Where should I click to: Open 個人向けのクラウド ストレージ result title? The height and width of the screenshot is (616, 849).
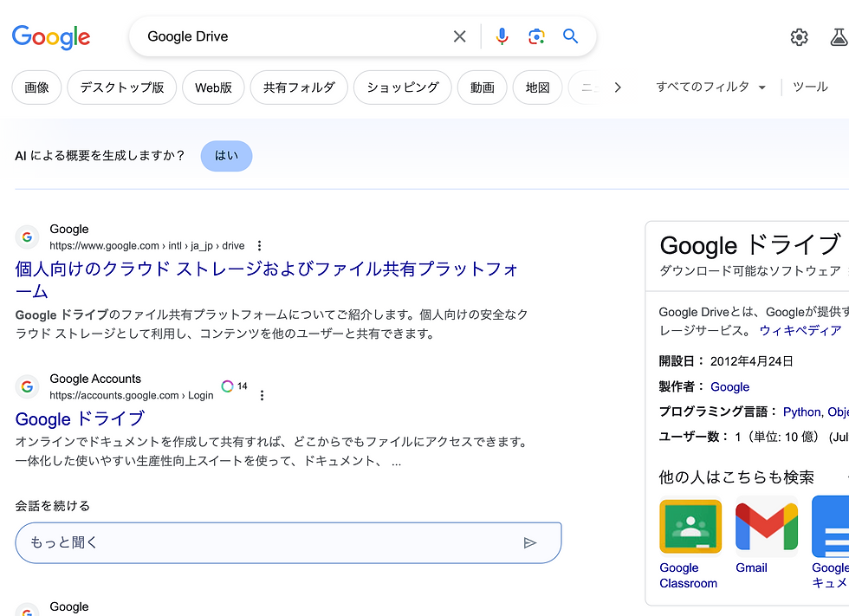pyautogui.click(x=267, y=280)
